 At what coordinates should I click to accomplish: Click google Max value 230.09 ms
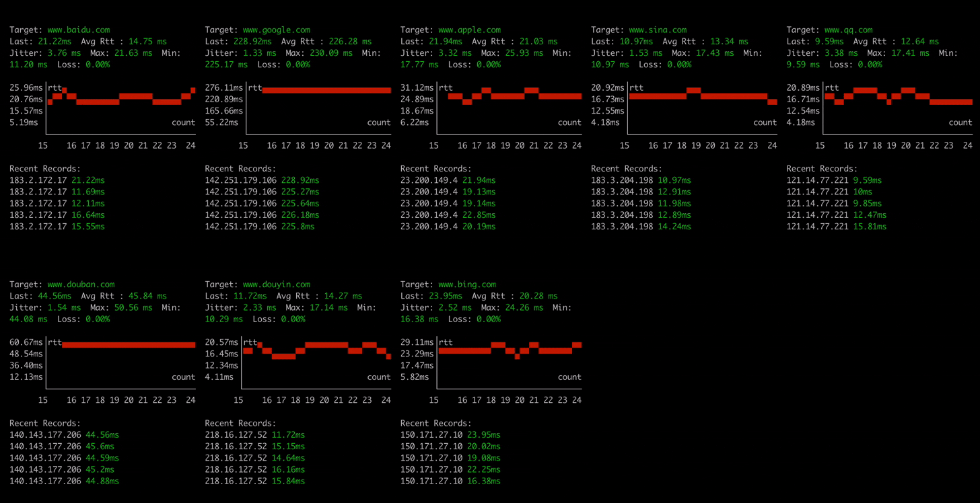331,53
